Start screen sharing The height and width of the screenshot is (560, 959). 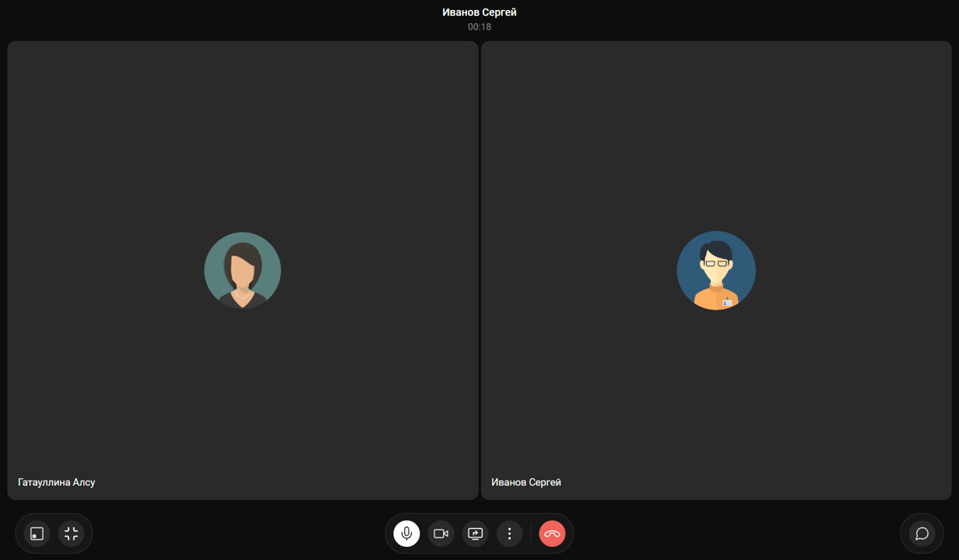[475, 534]
